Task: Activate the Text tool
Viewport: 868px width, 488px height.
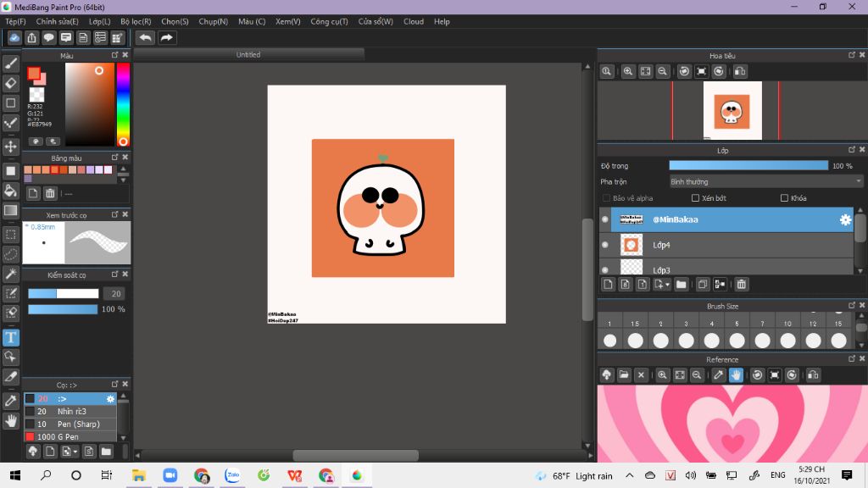Action: [x=11, y=337]
